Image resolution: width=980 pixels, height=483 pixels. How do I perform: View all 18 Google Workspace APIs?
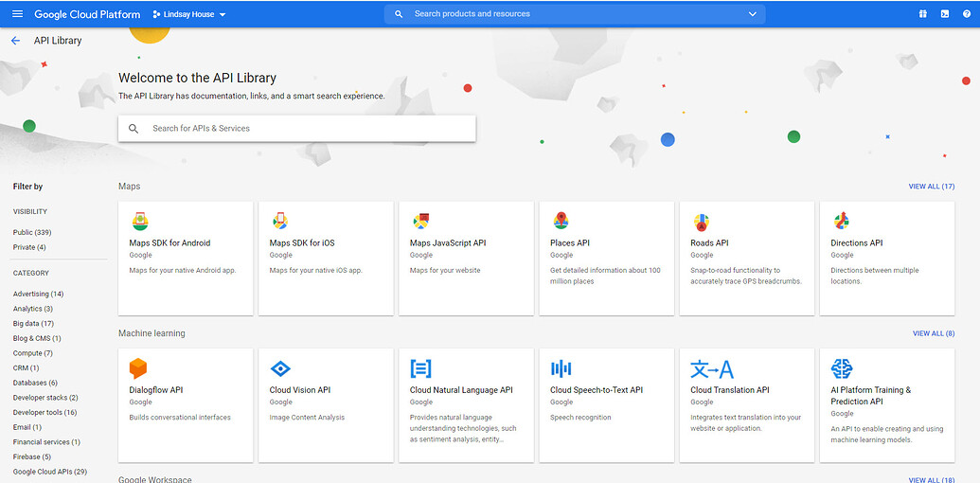coord(932,479)
